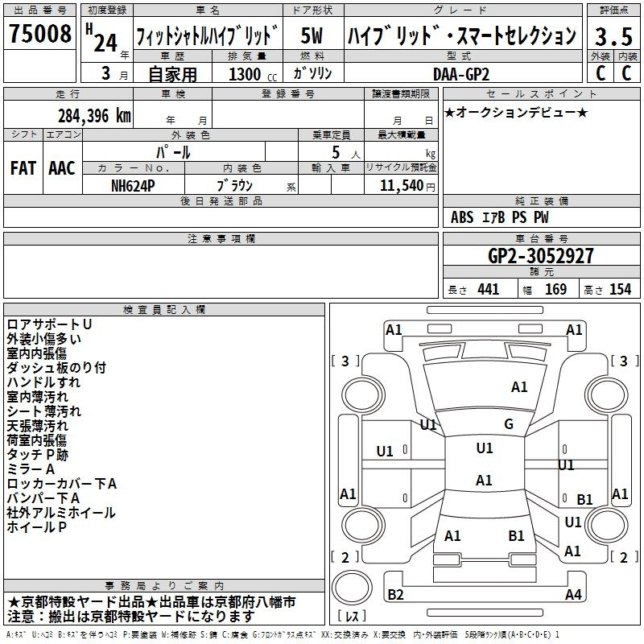Image resolution: width=644 pixels, height=644 pixels.
Task: Click the recycle deposit 11,540円
Action: coord(407,186)
